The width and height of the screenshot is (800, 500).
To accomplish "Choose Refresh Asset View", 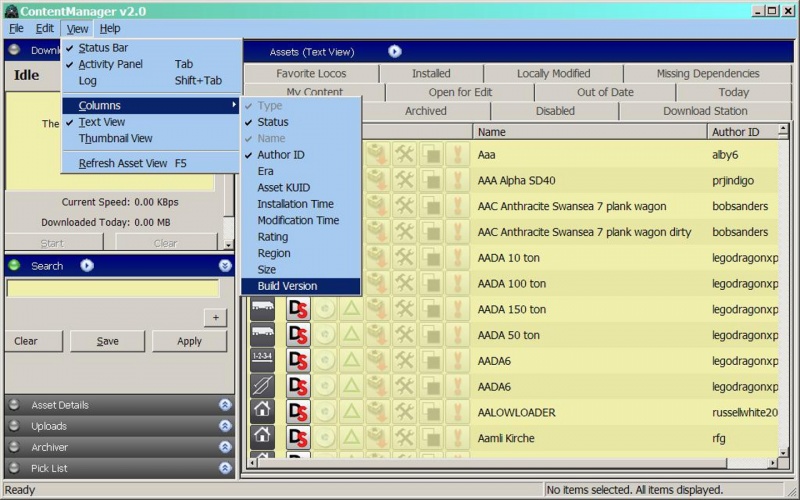I will [151, 163].
